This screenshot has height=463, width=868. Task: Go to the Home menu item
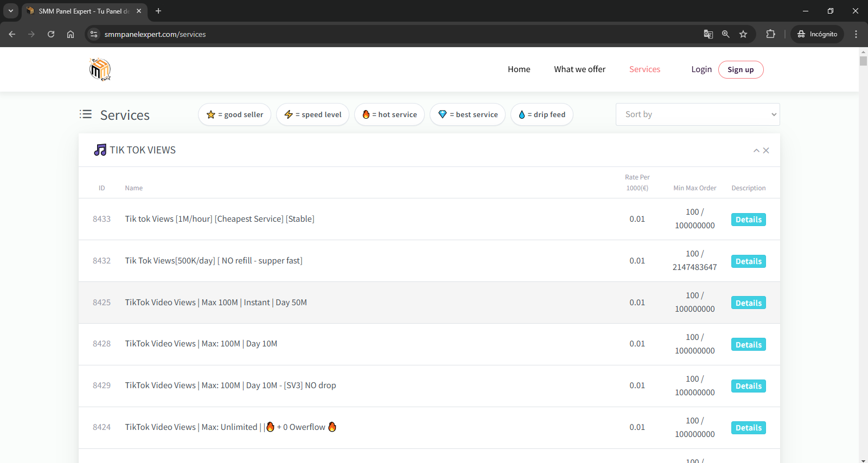[x=519, y=69]
